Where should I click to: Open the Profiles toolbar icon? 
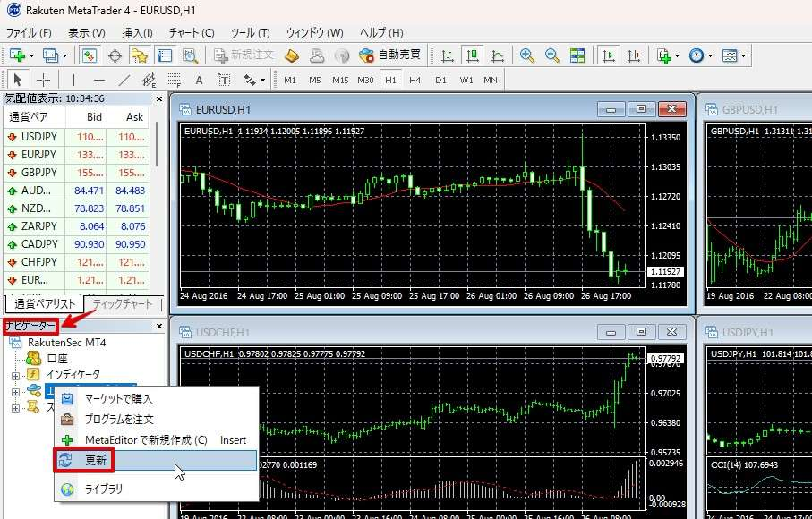click(x=50, y=55)
